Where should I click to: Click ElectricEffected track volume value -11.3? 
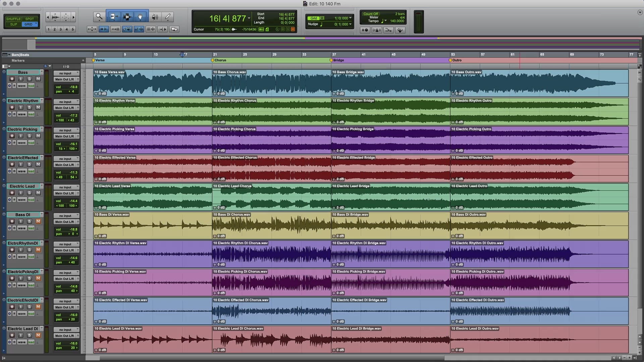73,172
